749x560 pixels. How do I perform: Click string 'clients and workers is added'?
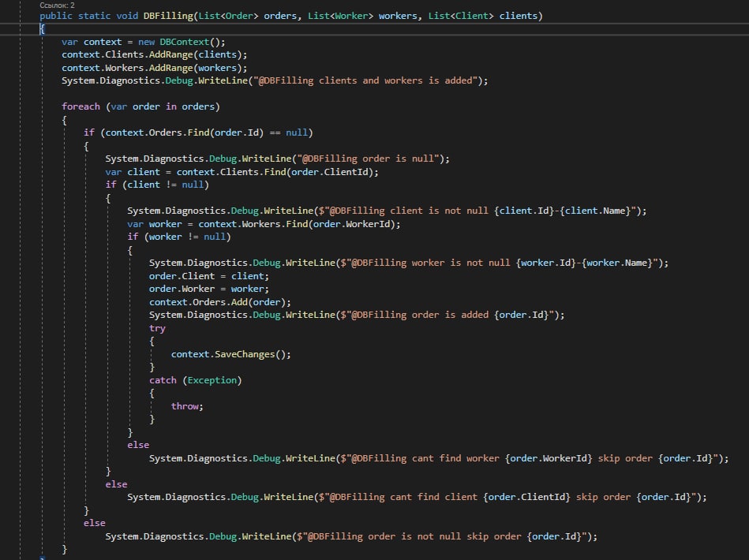(395, 80)
